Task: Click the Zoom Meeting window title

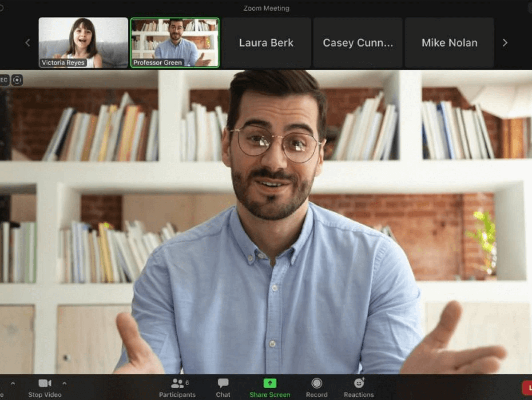Action: 266,8
